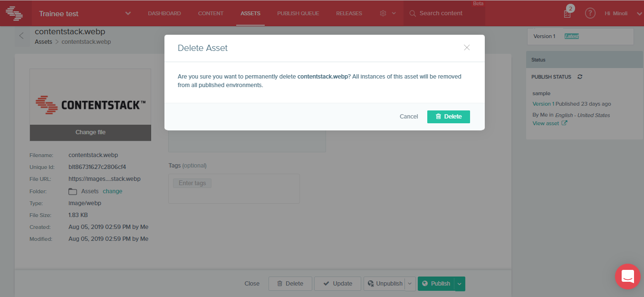Click the back arrow beside contentstack.webp
644x297 pixels.
(21, 36)
